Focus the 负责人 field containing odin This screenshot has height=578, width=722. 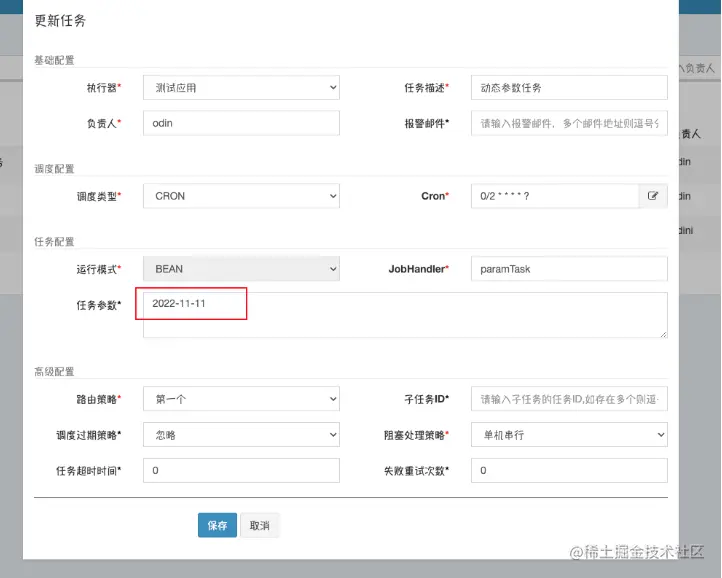coord(241,123)
